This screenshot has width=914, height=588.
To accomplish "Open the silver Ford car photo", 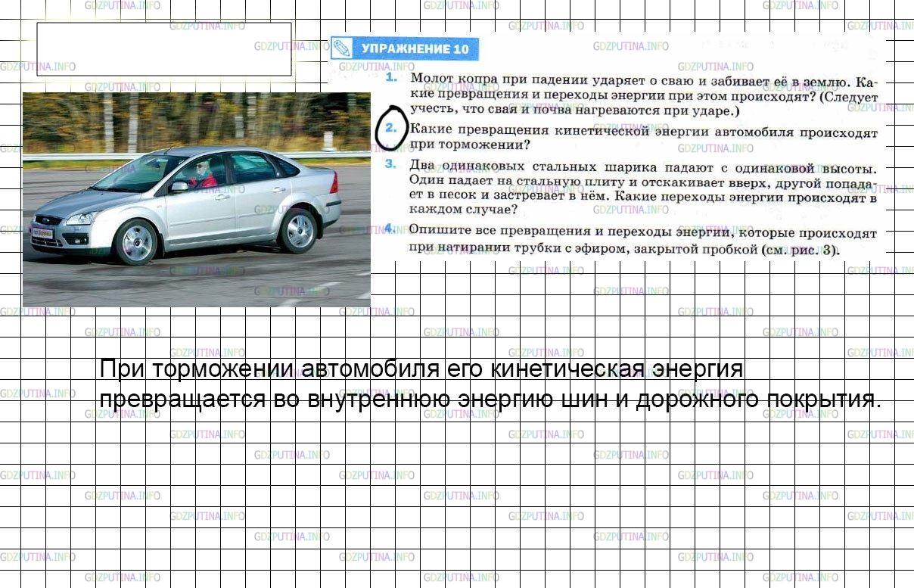I will click(197, 199).
